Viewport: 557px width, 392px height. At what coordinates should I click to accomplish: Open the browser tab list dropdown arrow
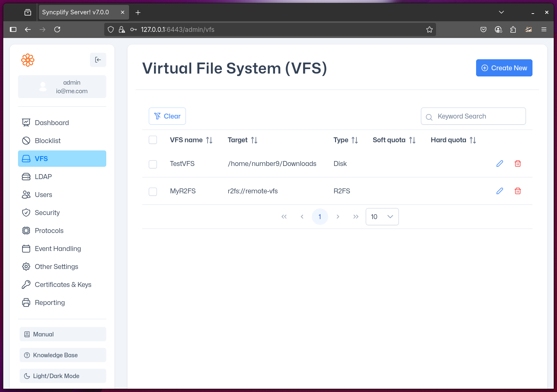pos(501,12)
